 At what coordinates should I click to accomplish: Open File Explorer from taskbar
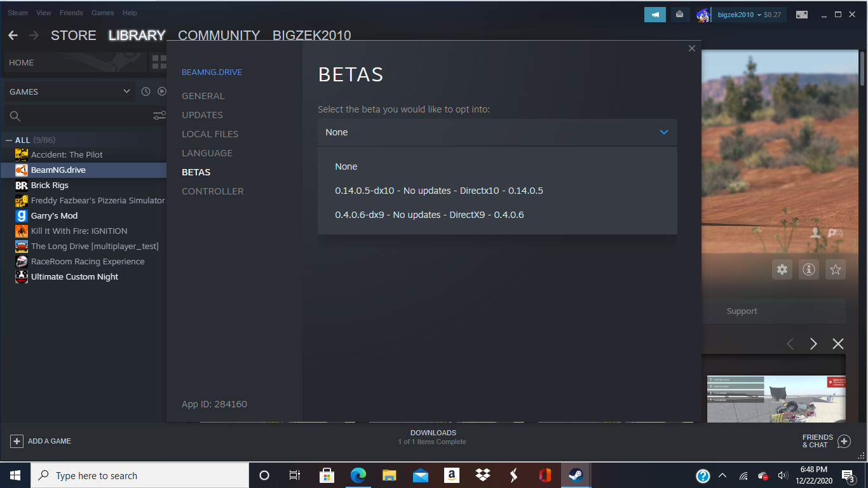(x=390, y=475)
